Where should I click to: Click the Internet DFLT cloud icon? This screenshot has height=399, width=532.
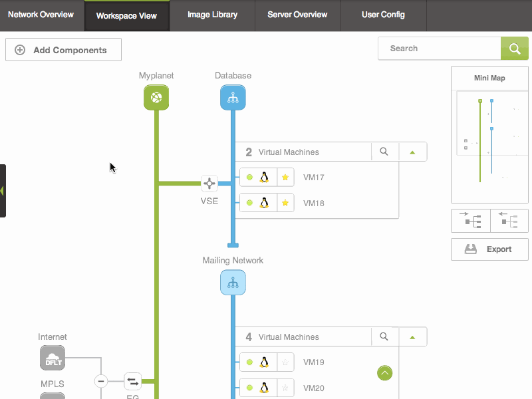coord(53,358)
